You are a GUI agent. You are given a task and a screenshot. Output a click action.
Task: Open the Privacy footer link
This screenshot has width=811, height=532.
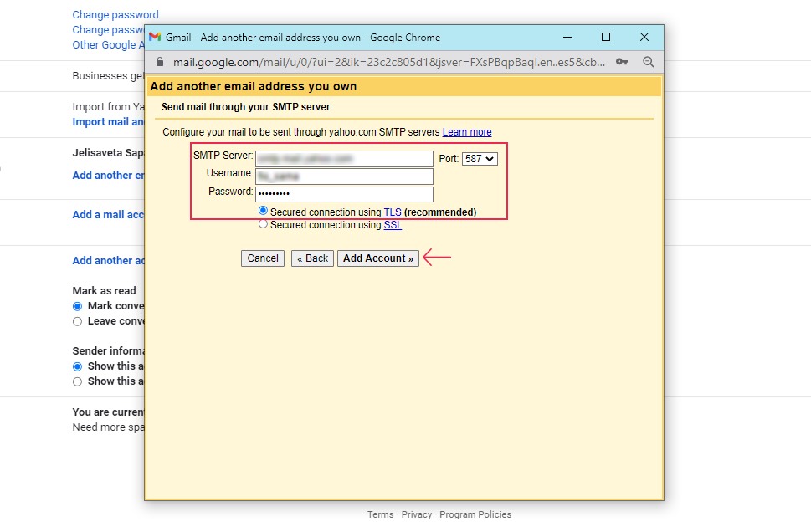point(417,514)
